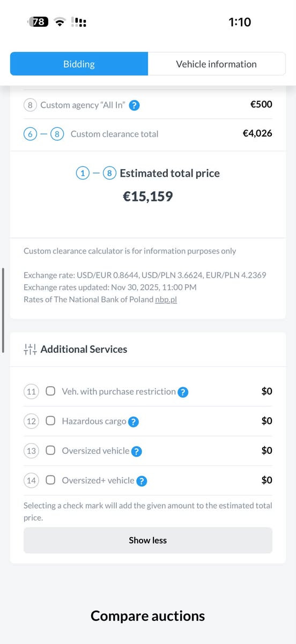Tap the Hazardous cargo help icon
296x644 pixels.
pos(133,422)
